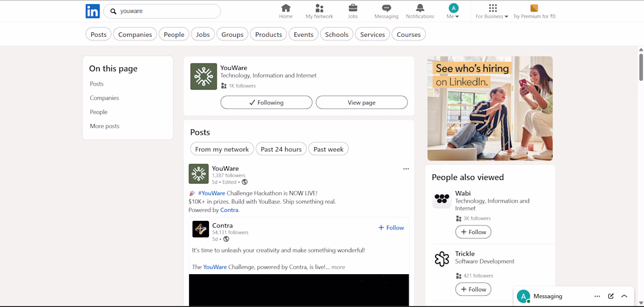Toggle the Following button for YouWare

(266, 103)
